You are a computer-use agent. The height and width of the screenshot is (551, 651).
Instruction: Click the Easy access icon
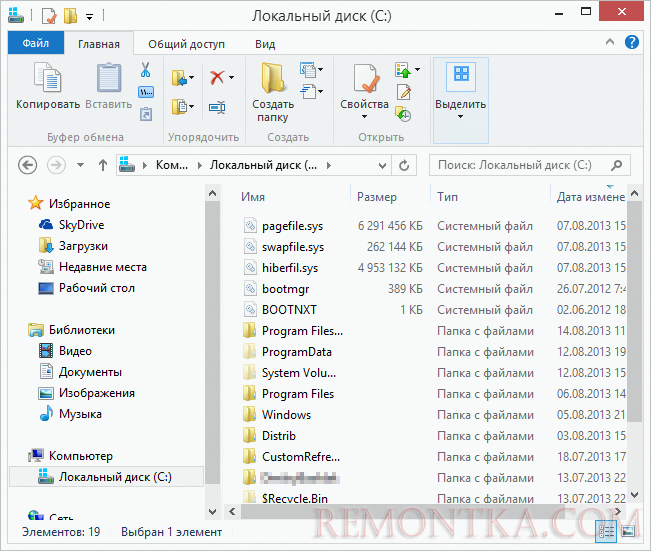click(x=308, y=91)
